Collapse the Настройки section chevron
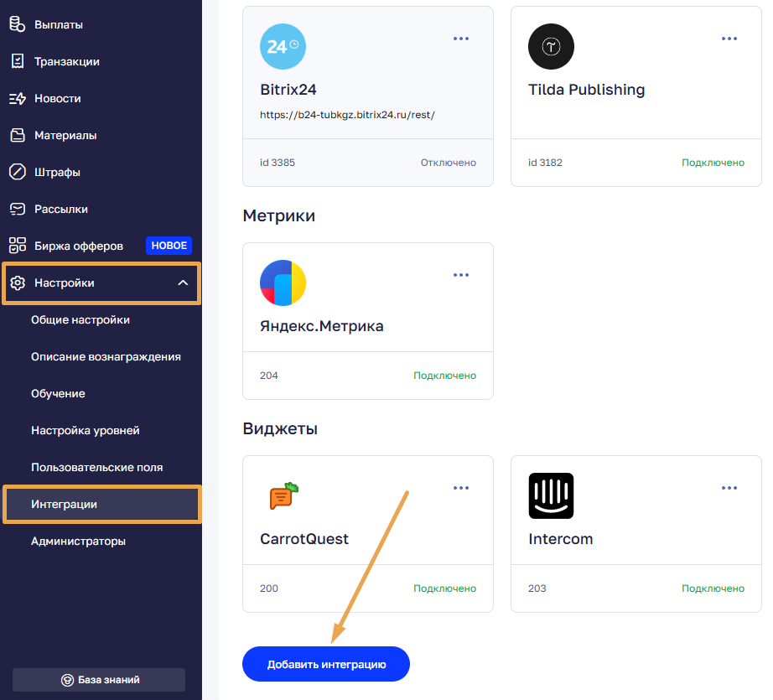Viewport: 773px width, 700px height. pyautogui.click(x=183, y=283)
